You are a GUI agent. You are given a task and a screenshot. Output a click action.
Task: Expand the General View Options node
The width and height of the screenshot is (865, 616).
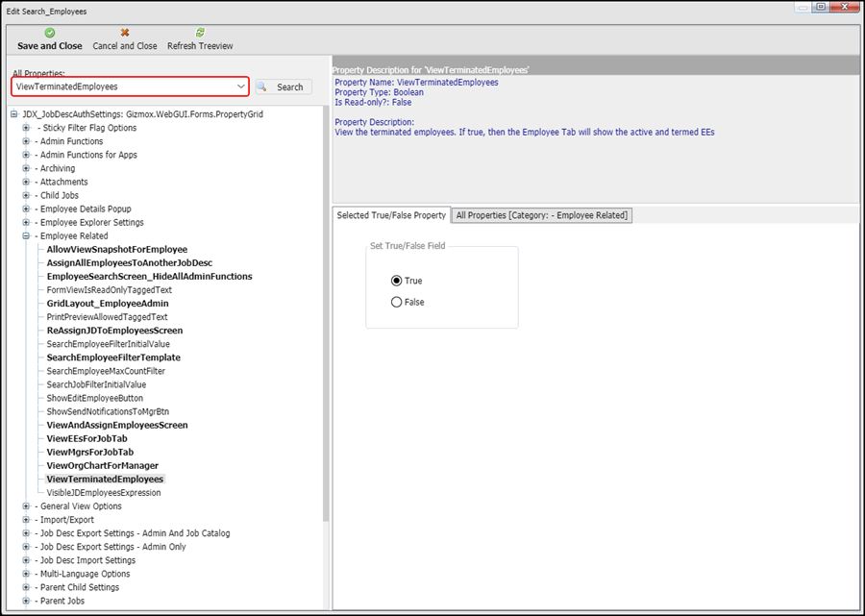(x=26, y=506)
